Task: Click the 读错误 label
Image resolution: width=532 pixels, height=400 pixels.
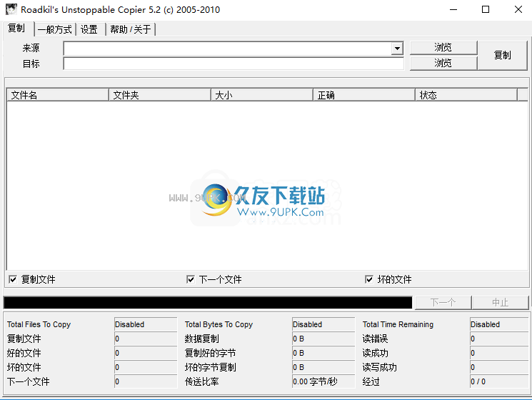Action: 375,339
